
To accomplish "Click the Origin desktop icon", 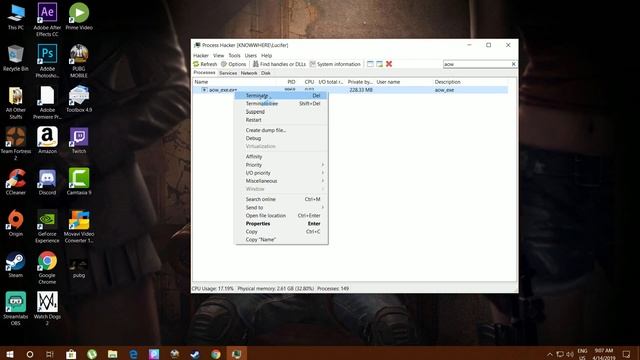I will [16, 223].
